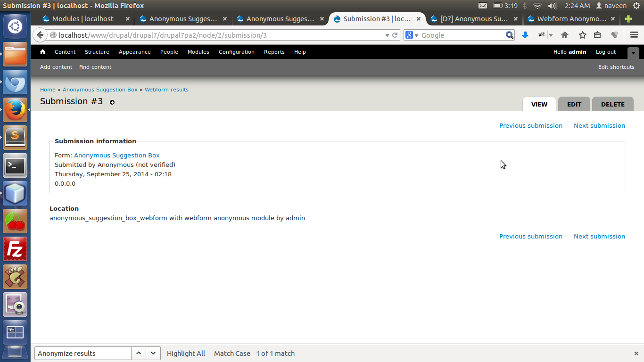Reload the page with refresh icon
Screen dimensions: 644x362
point(396,35)
